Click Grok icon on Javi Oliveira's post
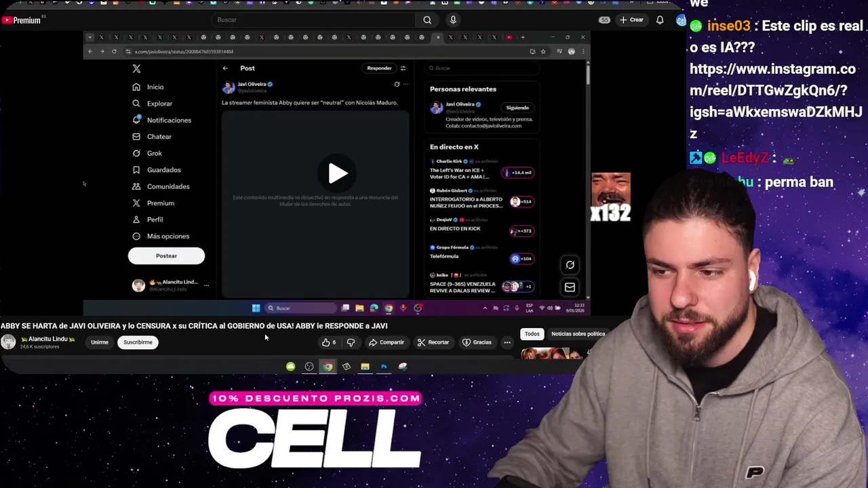This screenshot has width=868, height=488. (x=397, y=84)
